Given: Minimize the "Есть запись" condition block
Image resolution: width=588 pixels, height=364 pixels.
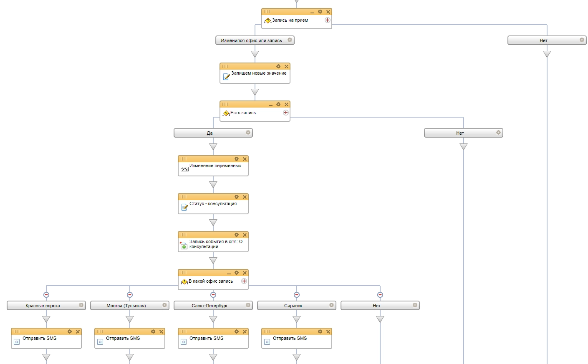Looking at the screenshot, I should point(270,105).
